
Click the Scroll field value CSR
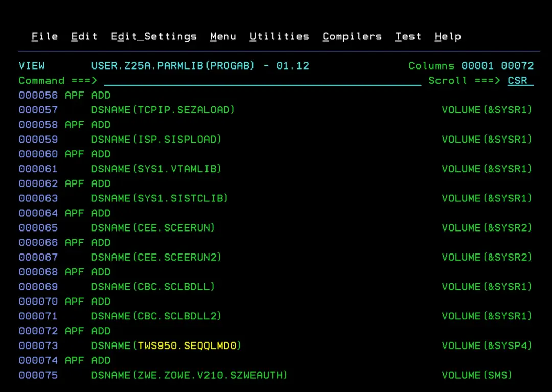tap(520, 81)
